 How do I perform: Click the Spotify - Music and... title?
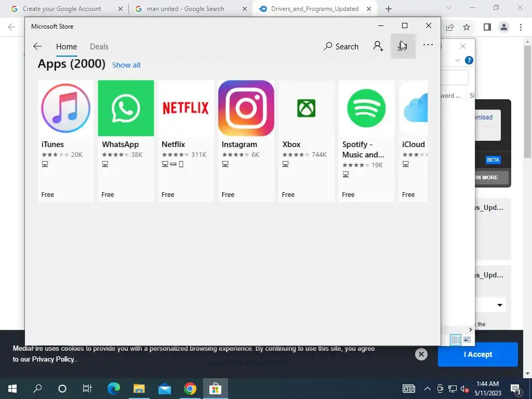point(363,149)
